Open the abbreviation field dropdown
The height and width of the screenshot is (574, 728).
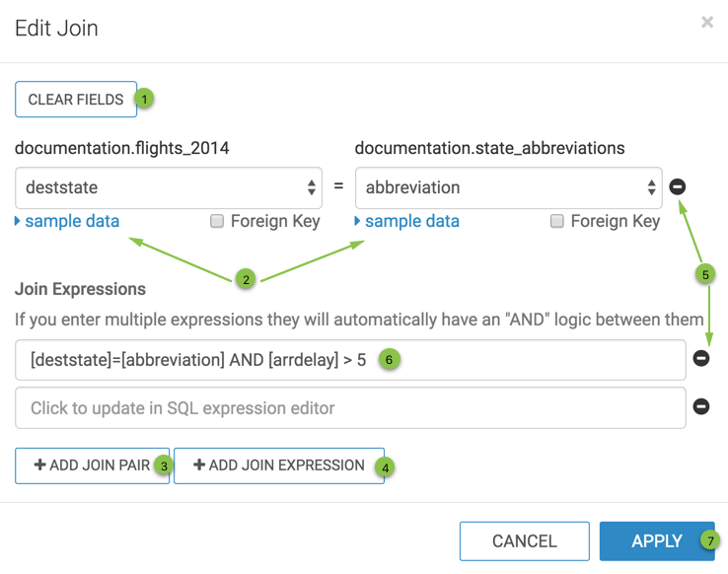tap(508, 187)
